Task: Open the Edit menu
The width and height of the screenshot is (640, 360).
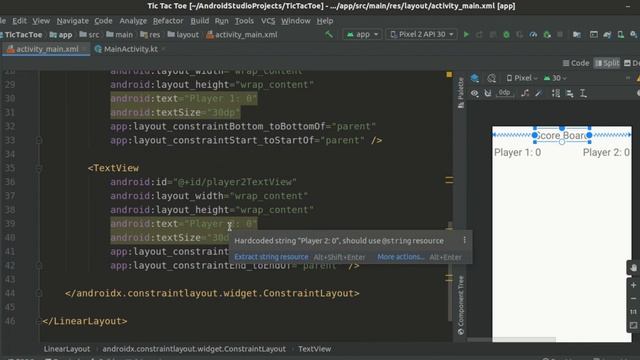Action: (19, 21)
